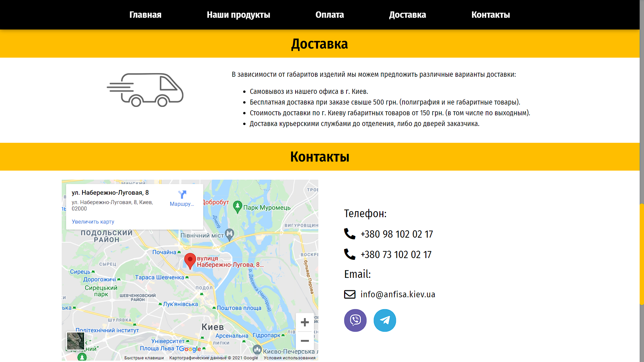This screenshot has height=362, width=644.
Task: Click Поштова площа metro label
Action: coord(239,308)
